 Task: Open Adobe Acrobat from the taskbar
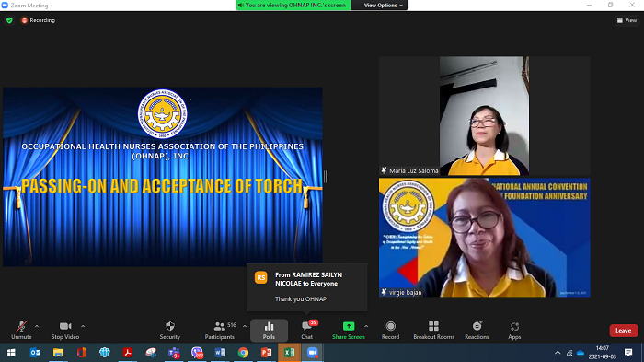coord(128,353)
